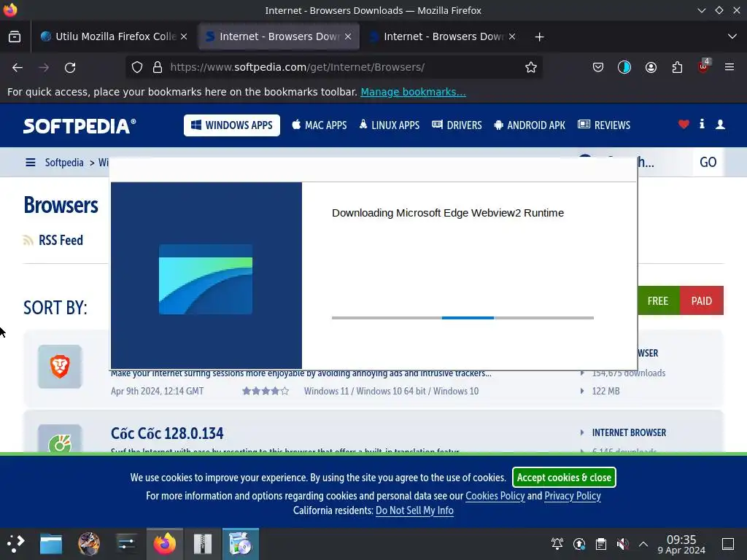Open the Softpedia breadcrumb hamburger menu
This screenshot has height=560, width=747.
[31, 163]
